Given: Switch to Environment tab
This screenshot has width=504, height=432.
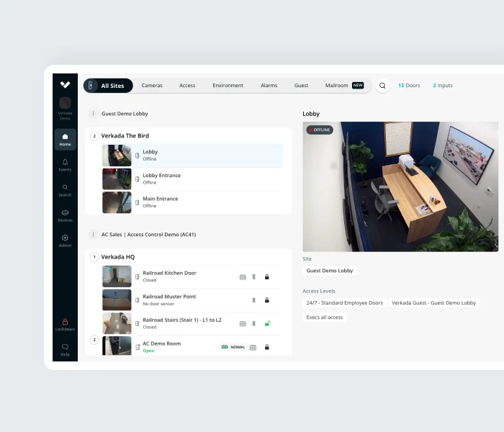Looking at the screenshot, I should 228,86.
